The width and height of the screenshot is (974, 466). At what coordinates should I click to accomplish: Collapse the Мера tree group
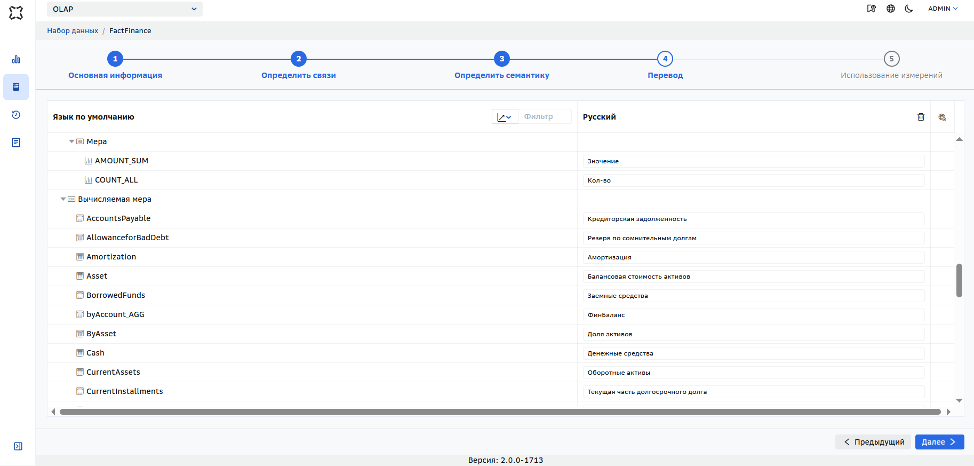point(71,142)
